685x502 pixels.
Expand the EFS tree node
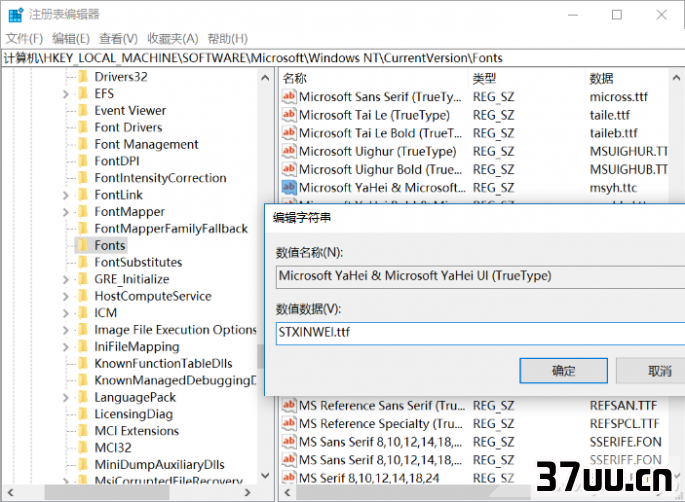(x=66, y=94)
